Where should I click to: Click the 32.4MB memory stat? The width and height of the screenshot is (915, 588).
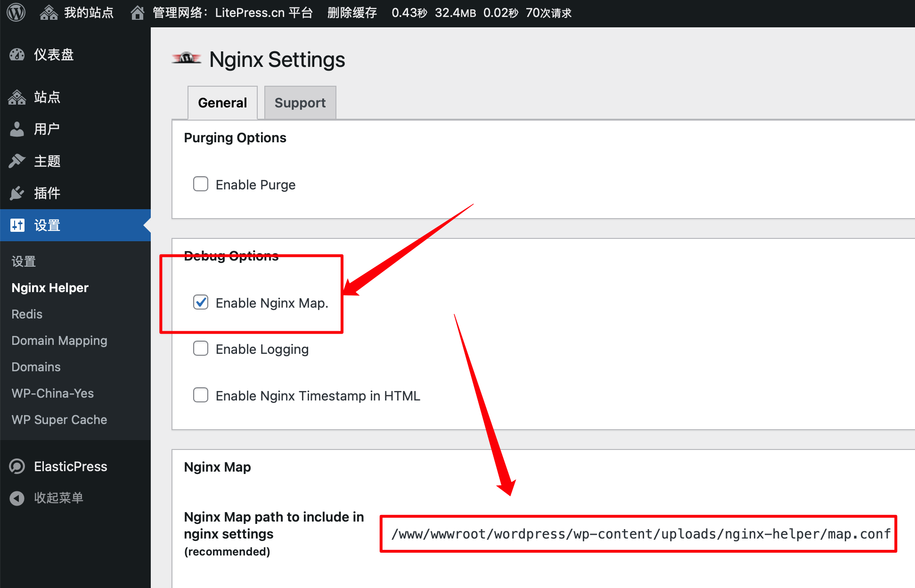[x=455, y=13]
